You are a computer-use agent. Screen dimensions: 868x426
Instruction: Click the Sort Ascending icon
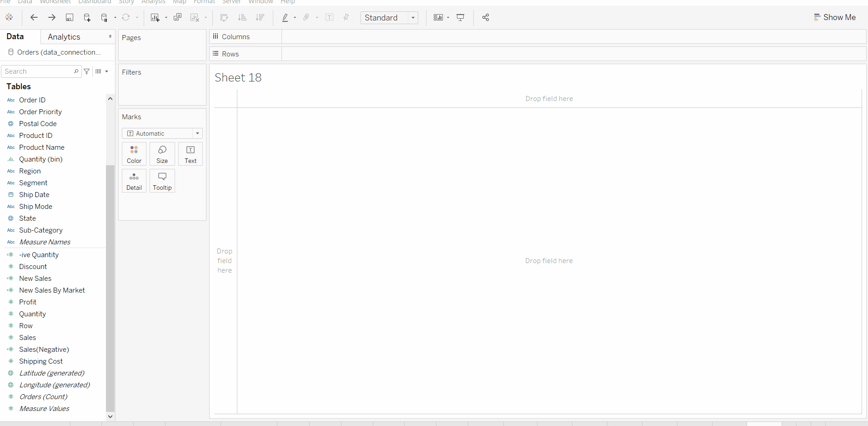[x=242, y=17]
